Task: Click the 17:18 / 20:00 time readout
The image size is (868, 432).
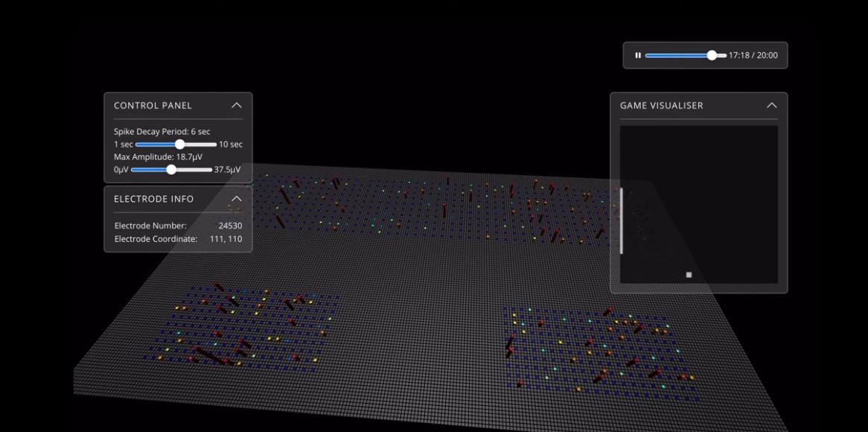Action: tap(753, 55)
